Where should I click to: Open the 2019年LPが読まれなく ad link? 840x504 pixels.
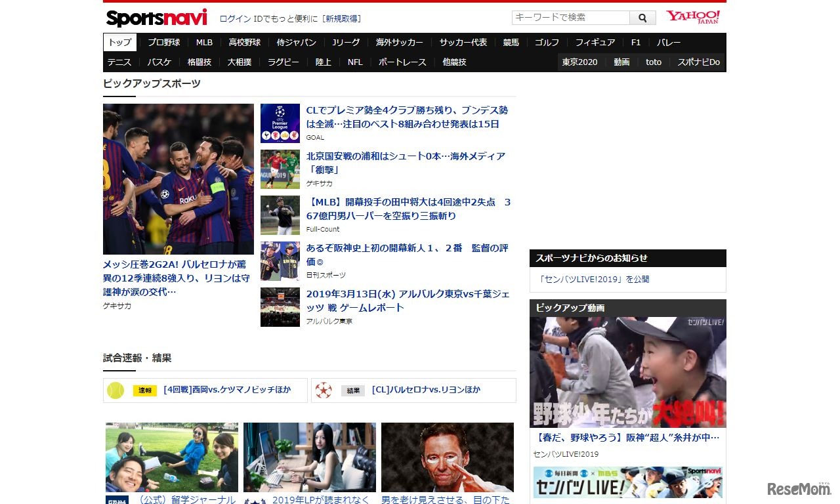320,499
